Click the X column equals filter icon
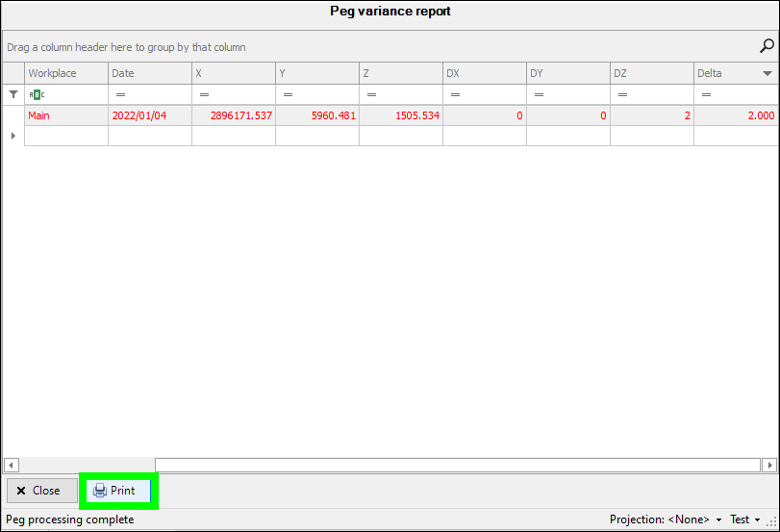 pyautogui.click(x=204, y=94)
